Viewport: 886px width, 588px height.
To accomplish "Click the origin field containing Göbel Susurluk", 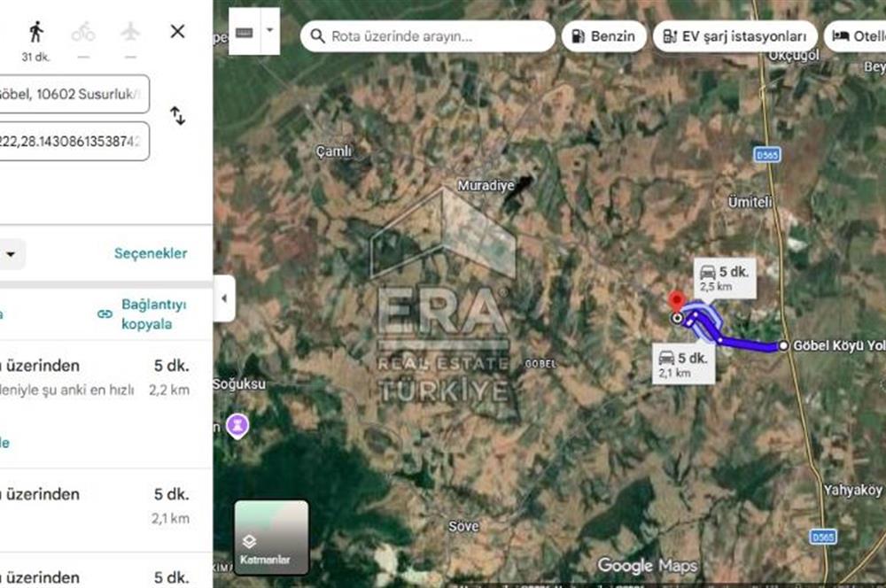I will tap(73, 95).
